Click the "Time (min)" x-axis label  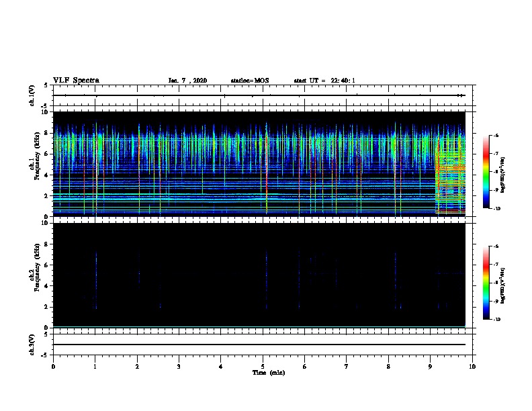click(x=269, y=373)
